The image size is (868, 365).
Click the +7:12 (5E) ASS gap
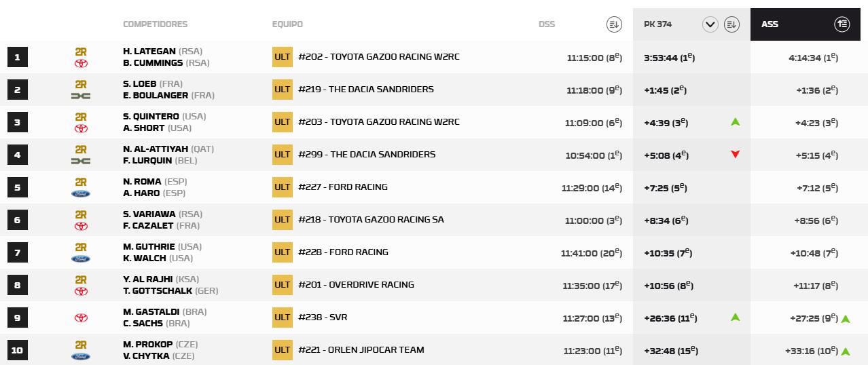point(818,188)
